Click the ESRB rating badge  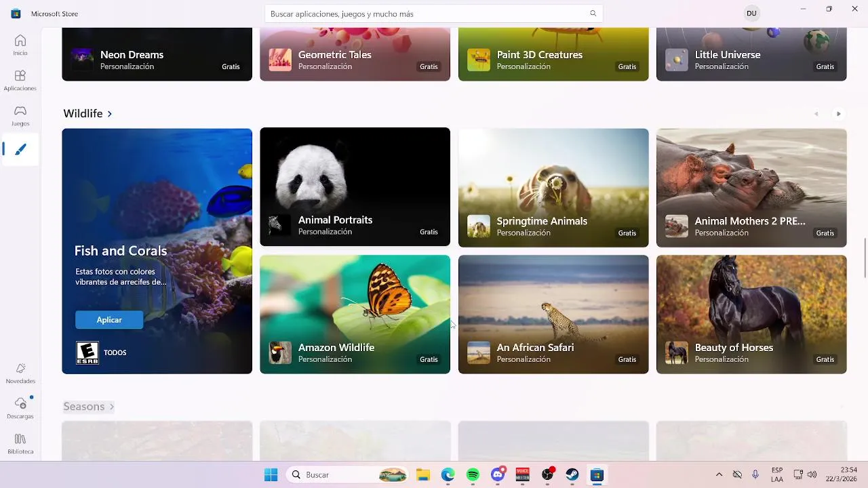point(87,352)
